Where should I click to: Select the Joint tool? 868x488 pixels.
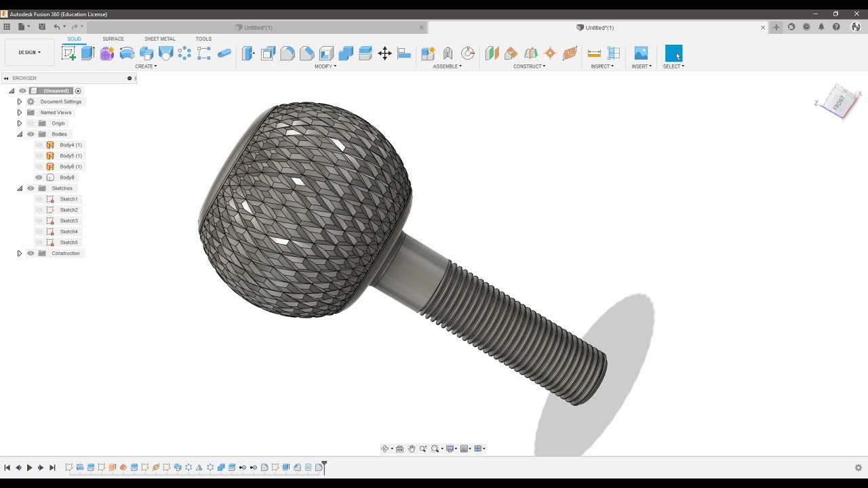(x=448, y=54)
